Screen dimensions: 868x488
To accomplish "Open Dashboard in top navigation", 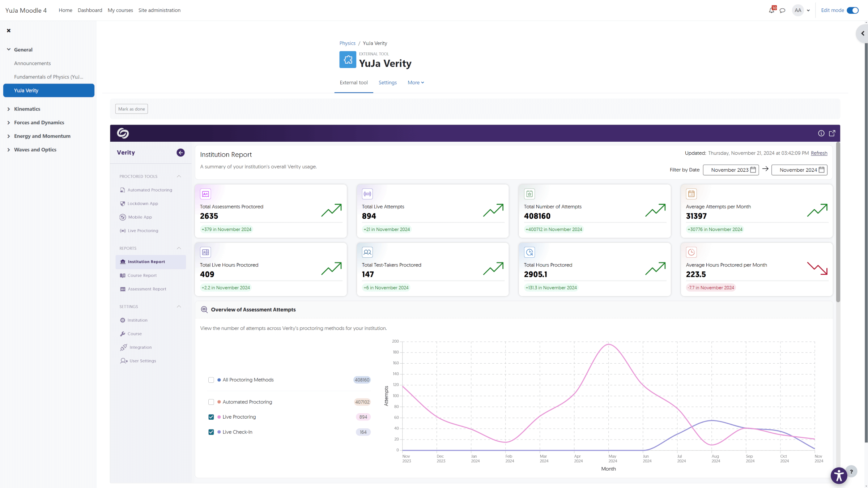I will [90, 10].
